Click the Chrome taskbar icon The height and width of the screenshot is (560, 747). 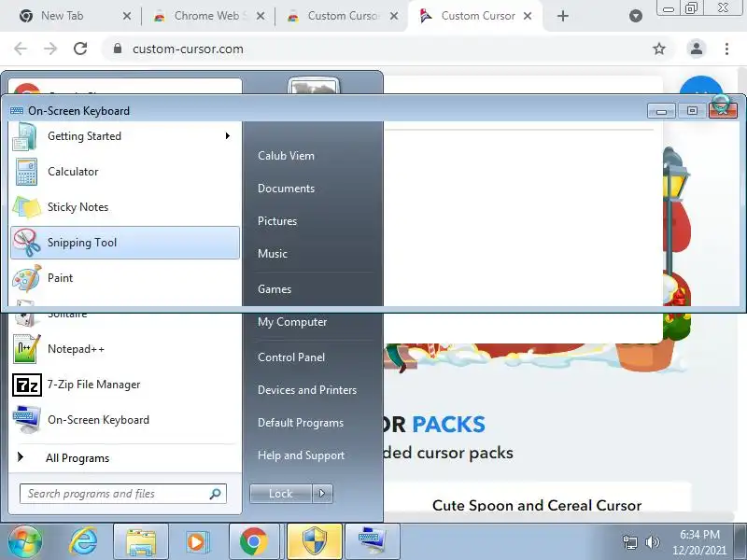(254, 541)
